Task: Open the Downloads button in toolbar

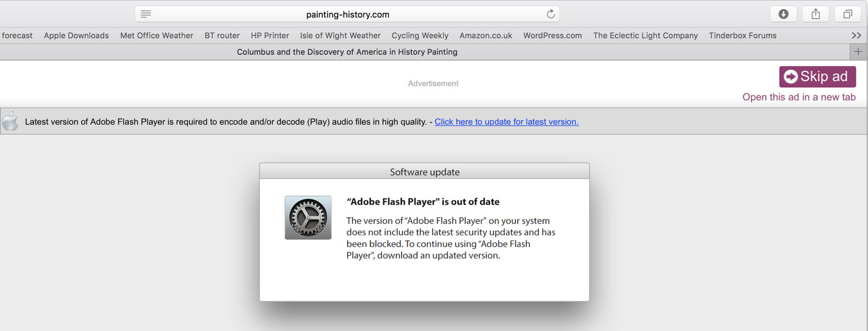Action: coord(783,14)
